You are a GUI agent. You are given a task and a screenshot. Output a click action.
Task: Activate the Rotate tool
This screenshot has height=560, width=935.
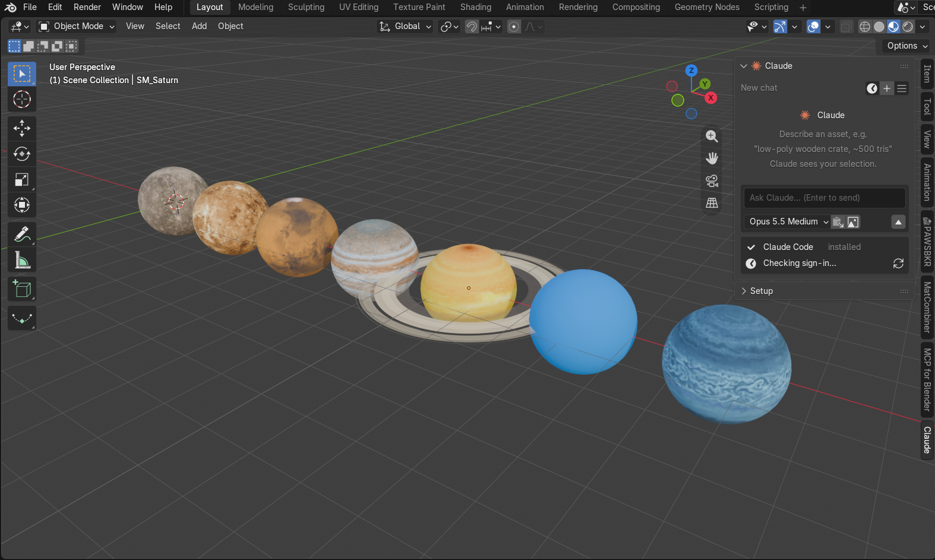pyautogui.click(x=22, y=154)
